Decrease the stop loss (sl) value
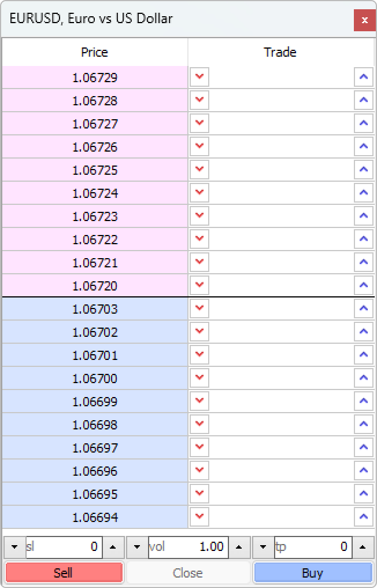The image size is (377, 588). 14,547
